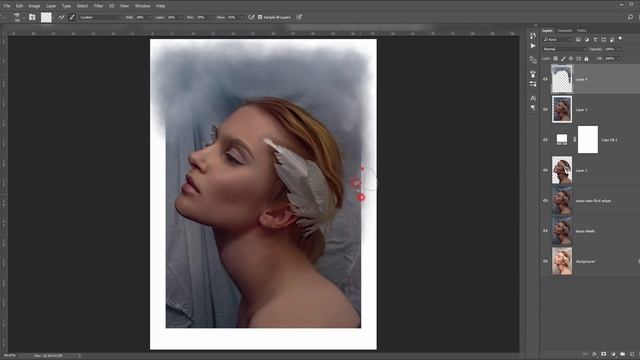This screenshot has width=640, height=360.
Task: Open the Wet value slider arrow
Action: point(150,17)
